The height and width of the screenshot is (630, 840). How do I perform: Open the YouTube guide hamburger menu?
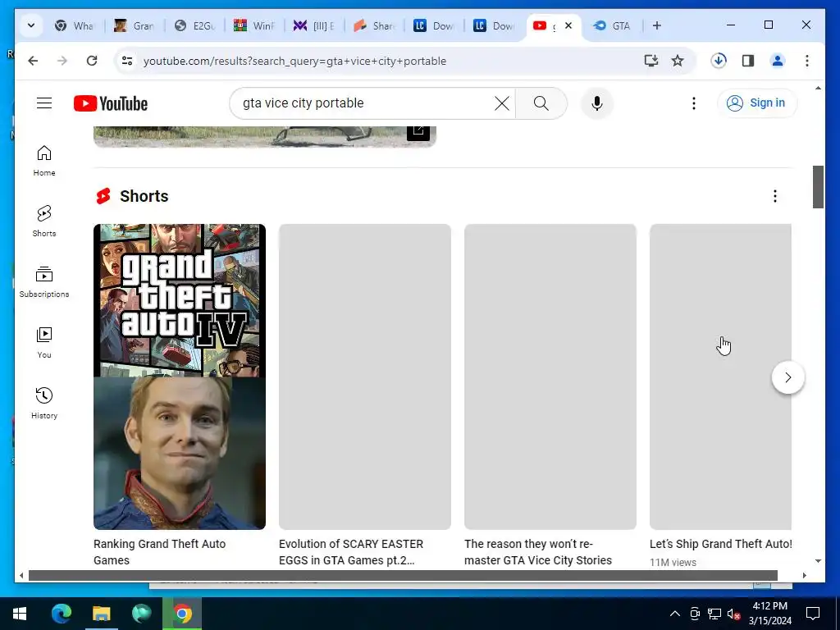point(44,103)
